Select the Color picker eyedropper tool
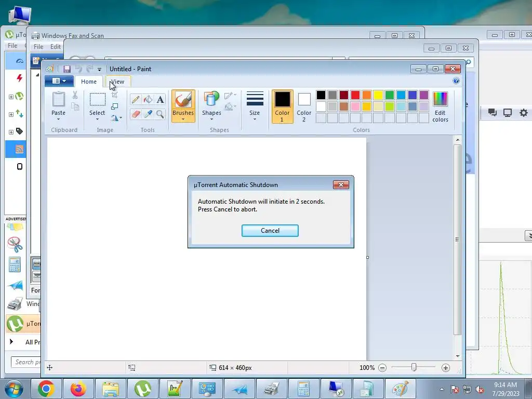The width and height of the screenshot is (532, 399). coord(148,114)
